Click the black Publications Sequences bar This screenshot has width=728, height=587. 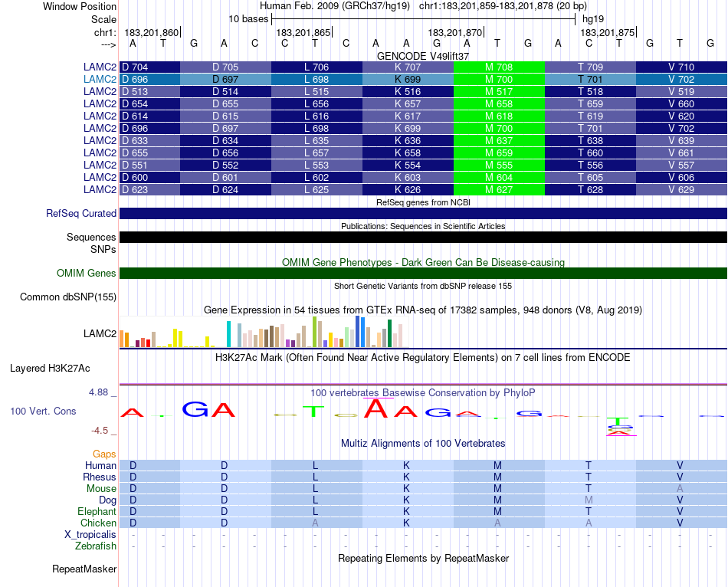(x=423, y=238)
